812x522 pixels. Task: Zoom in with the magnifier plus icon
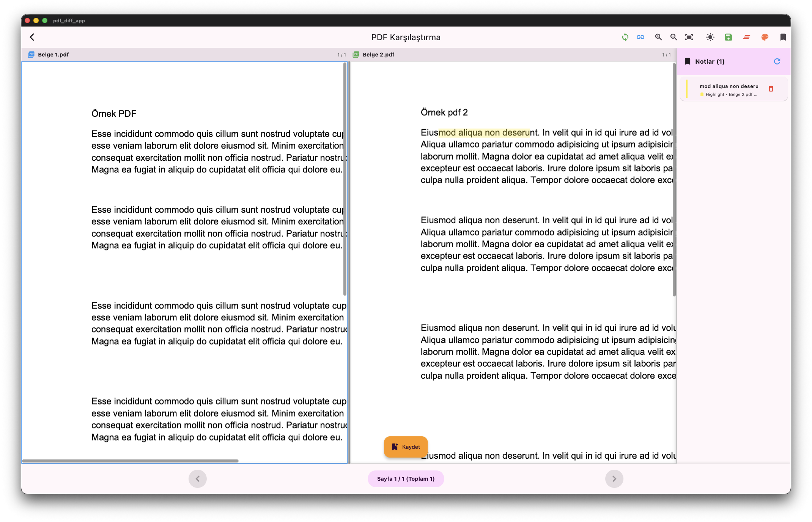658,37
